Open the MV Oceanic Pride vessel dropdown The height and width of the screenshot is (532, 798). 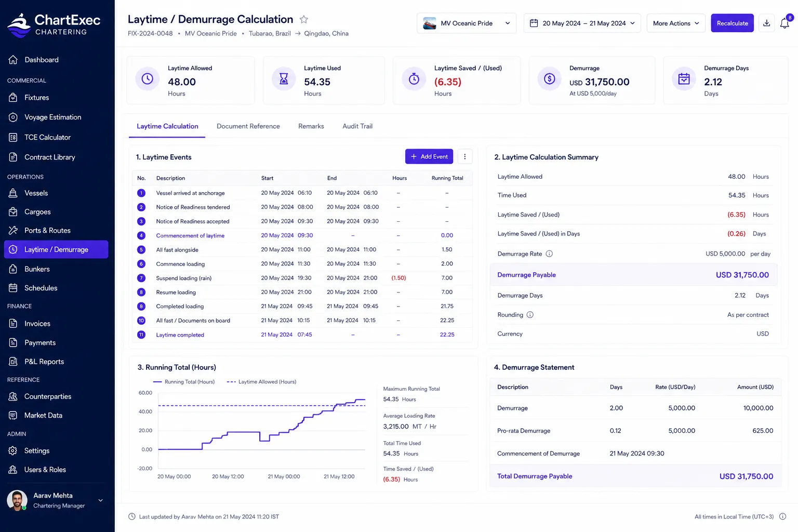tap(467, 23)
